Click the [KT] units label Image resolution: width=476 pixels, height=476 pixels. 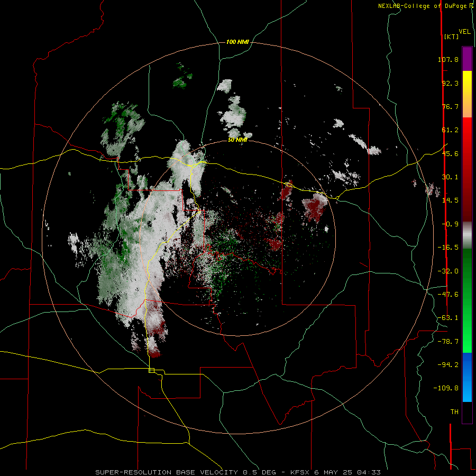pyautogui.click(x=451, y=36)
